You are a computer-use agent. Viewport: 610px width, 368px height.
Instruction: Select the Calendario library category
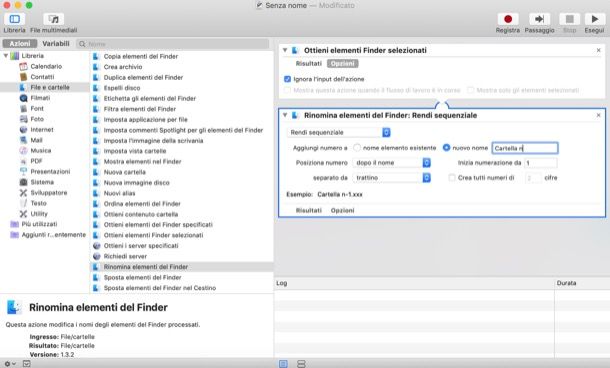pos(46,67)
